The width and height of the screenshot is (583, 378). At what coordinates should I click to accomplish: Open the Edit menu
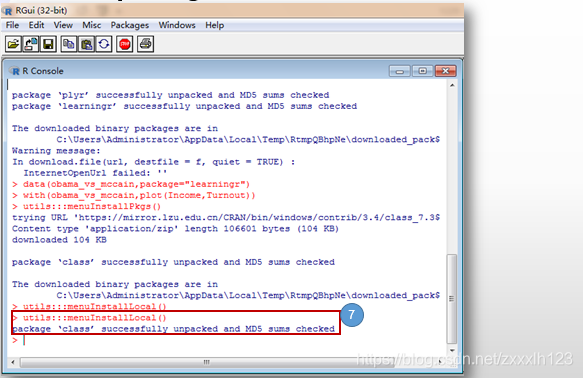tap(36, 25)
